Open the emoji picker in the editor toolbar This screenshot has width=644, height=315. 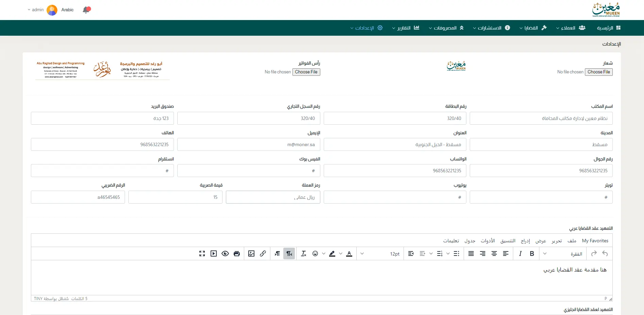[x=315, y=253]
